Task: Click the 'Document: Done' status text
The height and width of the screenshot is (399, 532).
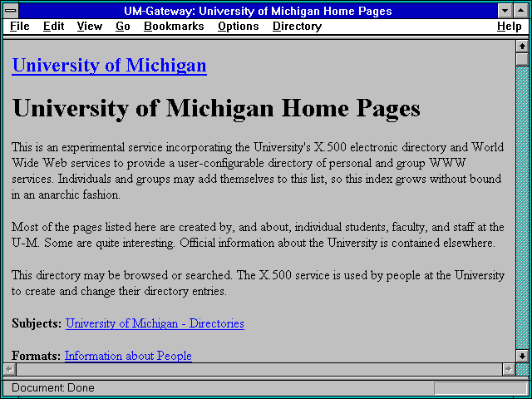Action: coord(53,387)
